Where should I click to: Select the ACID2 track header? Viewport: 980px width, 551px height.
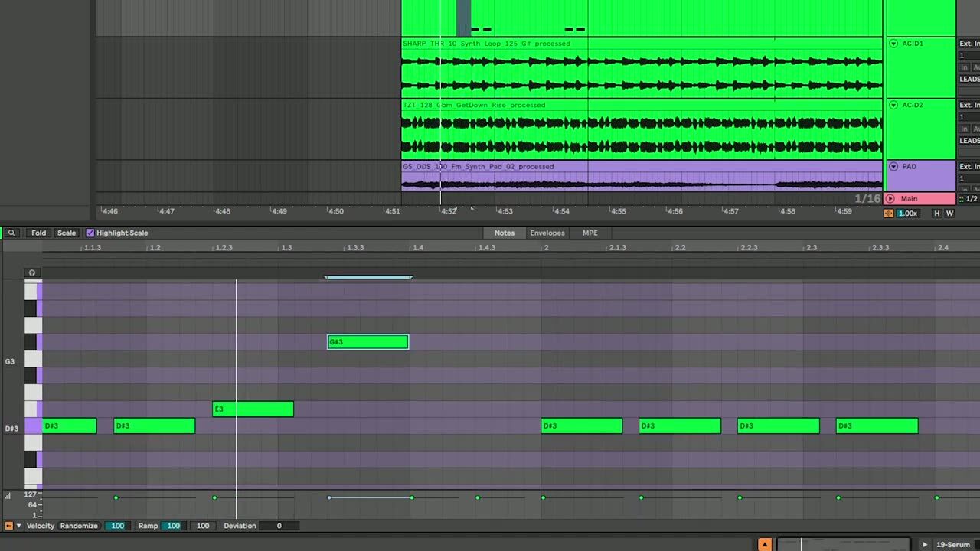[921, 129]
